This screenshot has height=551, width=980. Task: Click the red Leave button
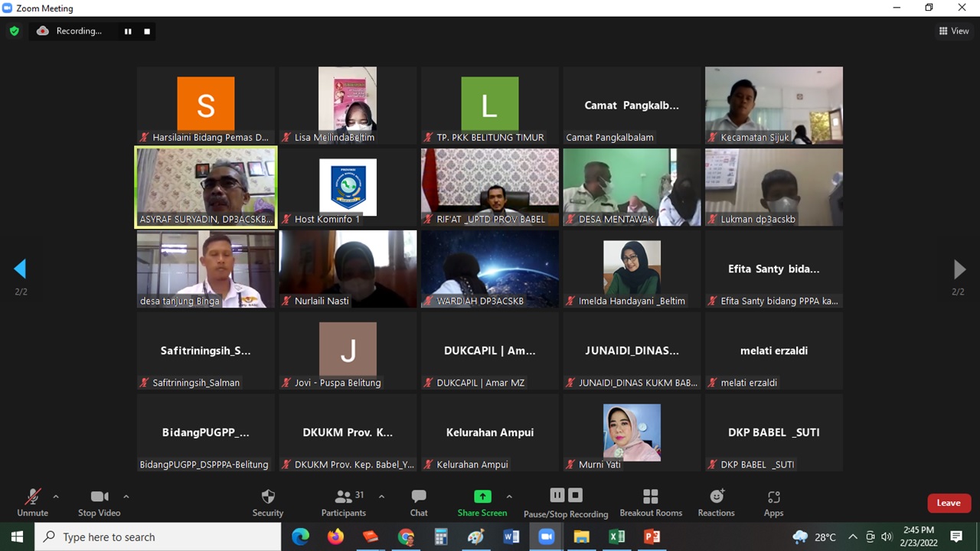(x=949, y=503)
